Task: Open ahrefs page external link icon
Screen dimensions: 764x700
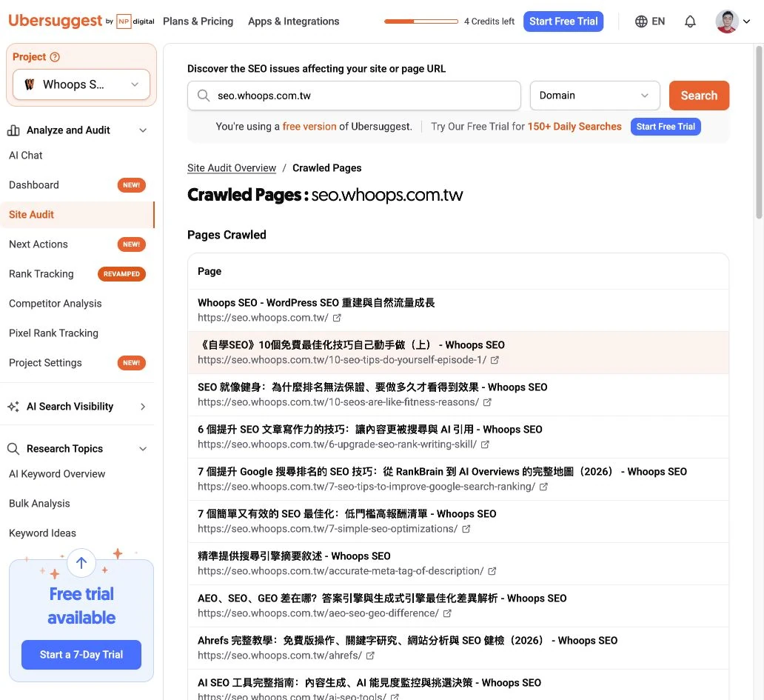Action: click(370, 656)
